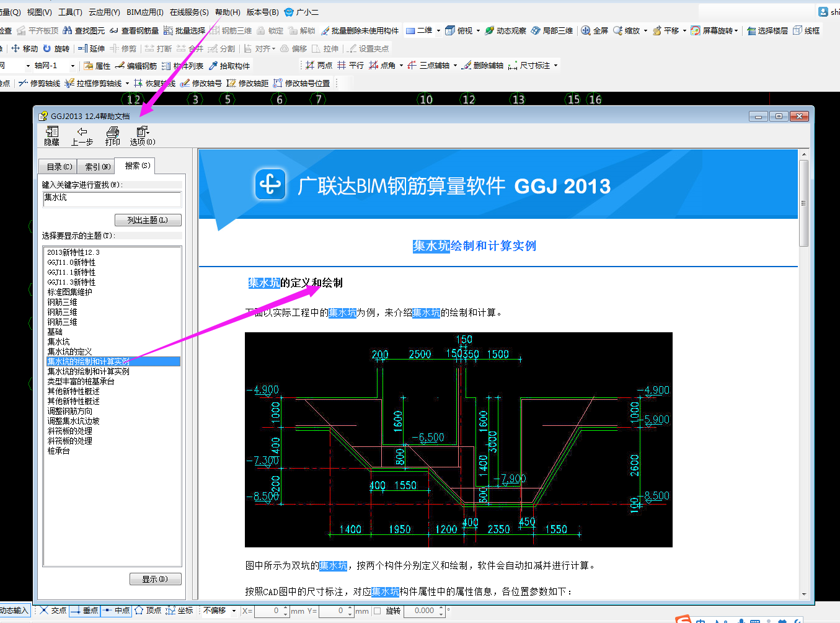The width and height of the screenshot is (840, 623).
Task: Expand the 尺寸标注 dropdown arrow
Action: click(x=555, y=65)
